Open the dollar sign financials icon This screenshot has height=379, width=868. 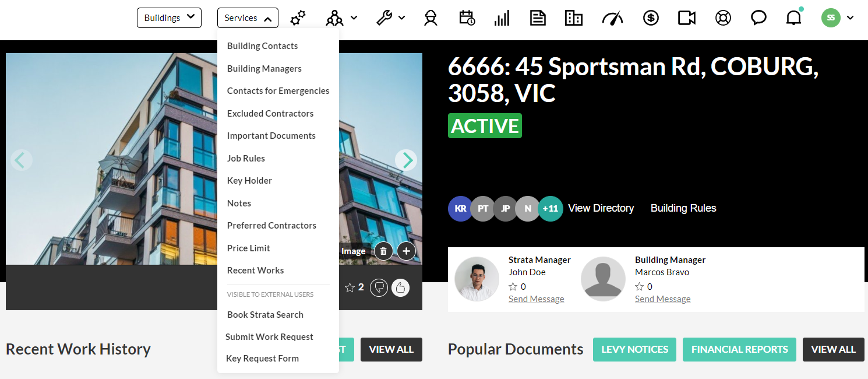click(651, 17)
